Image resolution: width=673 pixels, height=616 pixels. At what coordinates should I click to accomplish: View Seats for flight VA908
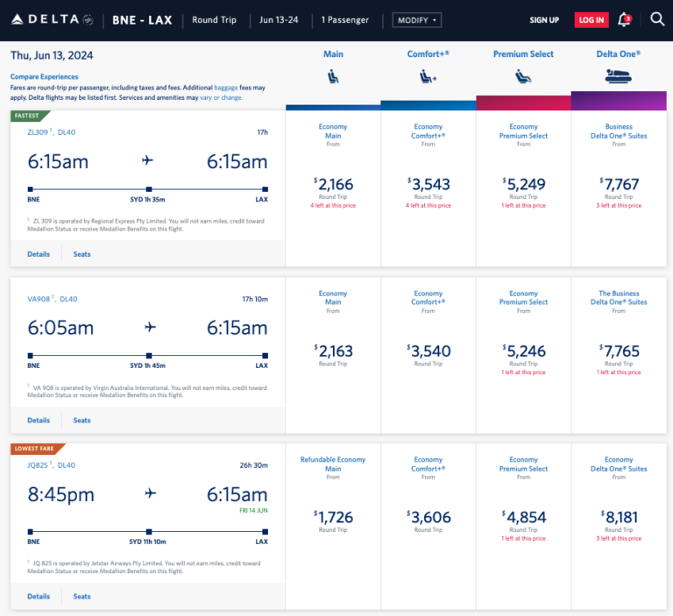click(x=81, y=421)
